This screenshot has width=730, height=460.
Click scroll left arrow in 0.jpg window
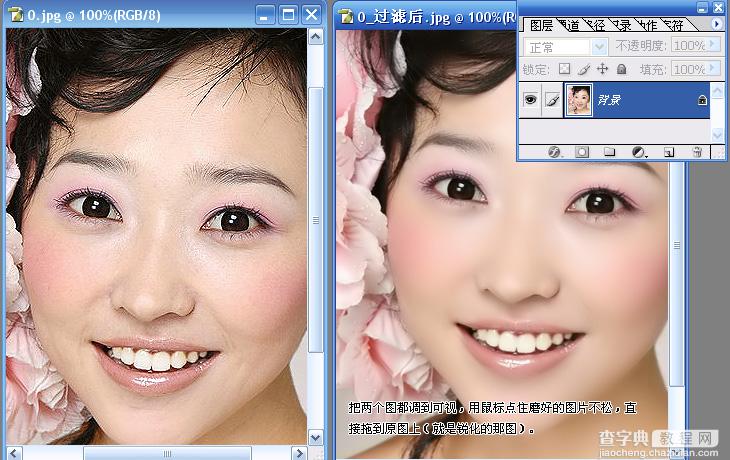(x=14, y=453)
